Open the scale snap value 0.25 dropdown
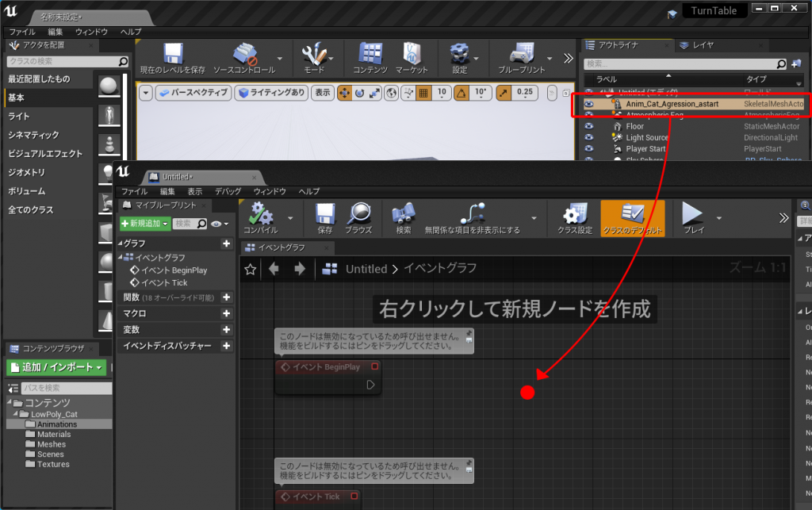Viewport: 812px width, 510px height. point(525,93)
